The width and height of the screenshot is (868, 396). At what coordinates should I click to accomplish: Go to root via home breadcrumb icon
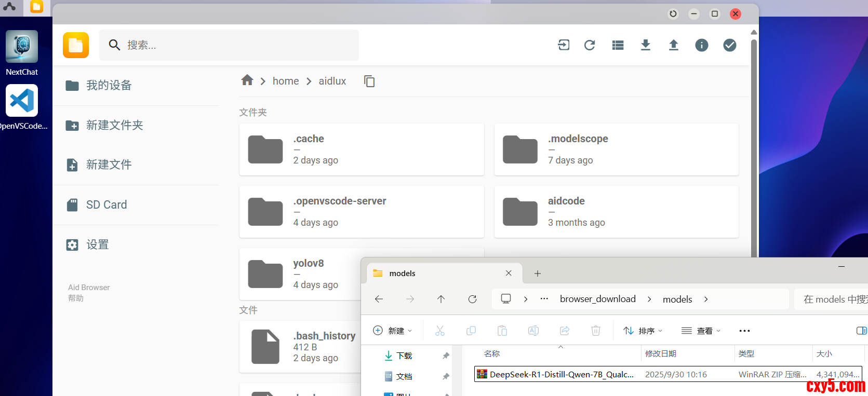[247, 80]
